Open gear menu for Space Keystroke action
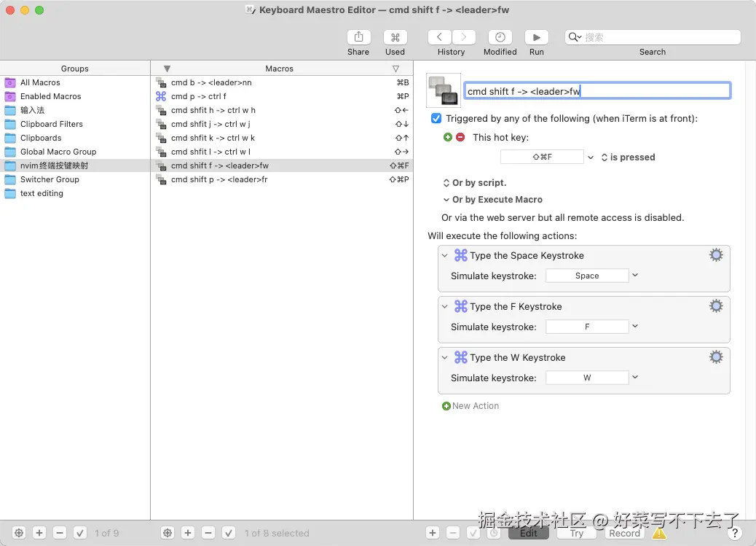This screenshot has height=546, width=756. [716, 255]
